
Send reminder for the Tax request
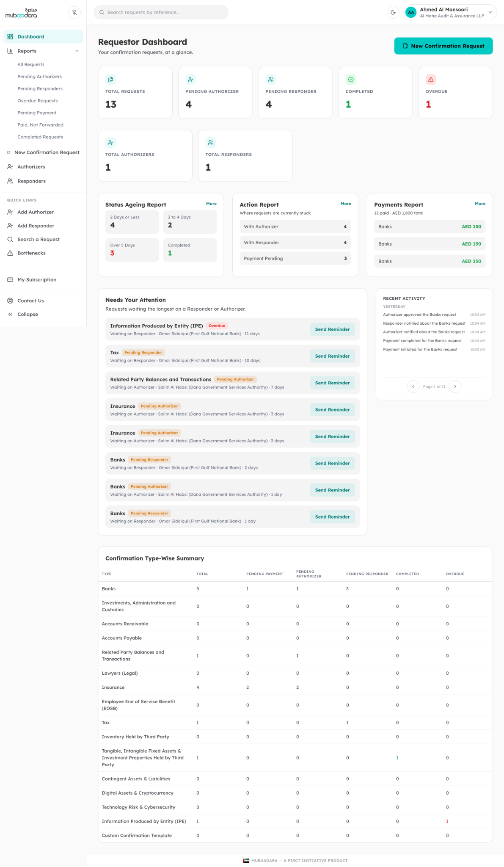(332, 356)
